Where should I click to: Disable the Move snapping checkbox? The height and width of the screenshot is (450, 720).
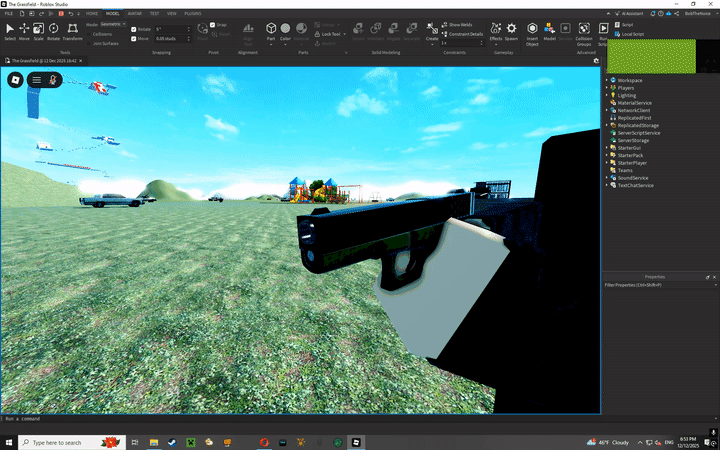click(x=135, y=39)
